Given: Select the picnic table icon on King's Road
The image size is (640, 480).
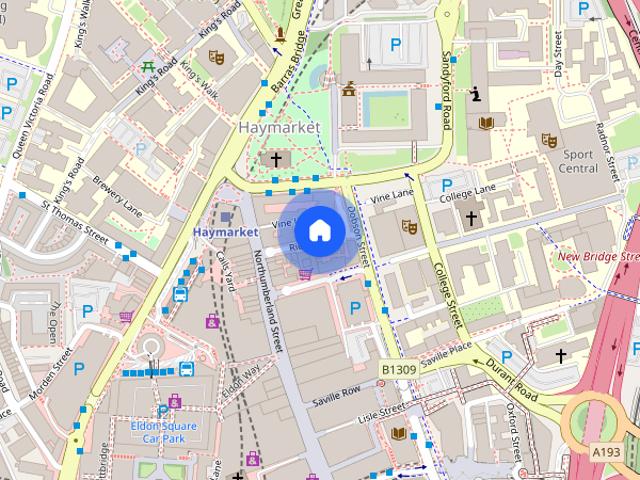Looking at the screenshot, I should point(148,66).
